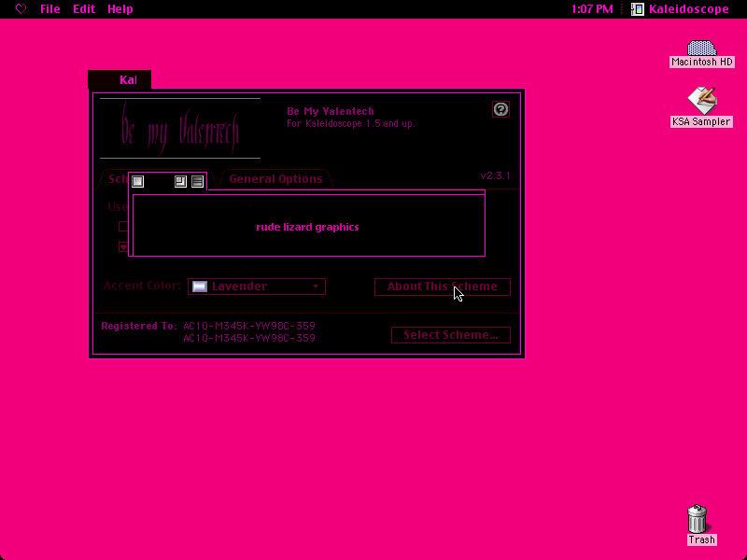The image size is (747, 560).
Task: Open the heart-shaped Apple menu
Action: (x=21, y=9)
